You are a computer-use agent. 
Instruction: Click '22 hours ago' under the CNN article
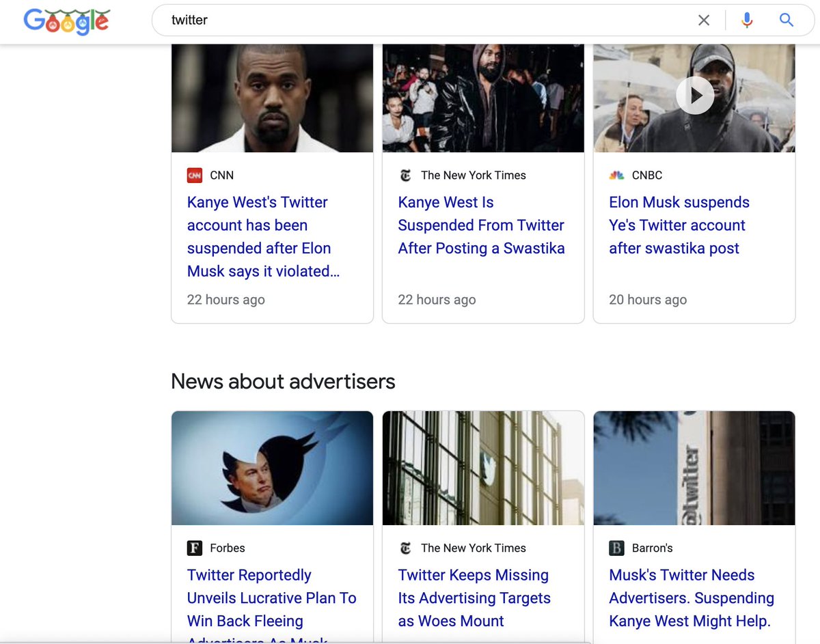(x=226, y=300)
